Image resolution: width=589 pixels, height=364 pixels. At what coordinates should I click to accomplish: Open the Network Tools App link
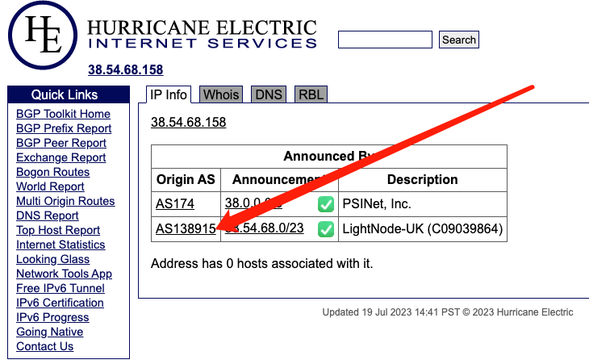coord(64,274)
